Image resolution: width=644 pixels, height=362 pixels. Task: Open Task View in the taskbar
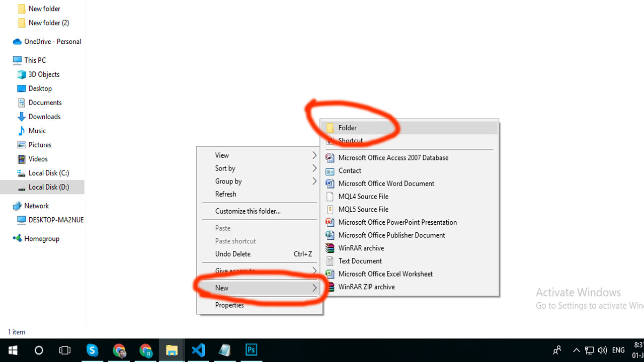click(65, 350)
